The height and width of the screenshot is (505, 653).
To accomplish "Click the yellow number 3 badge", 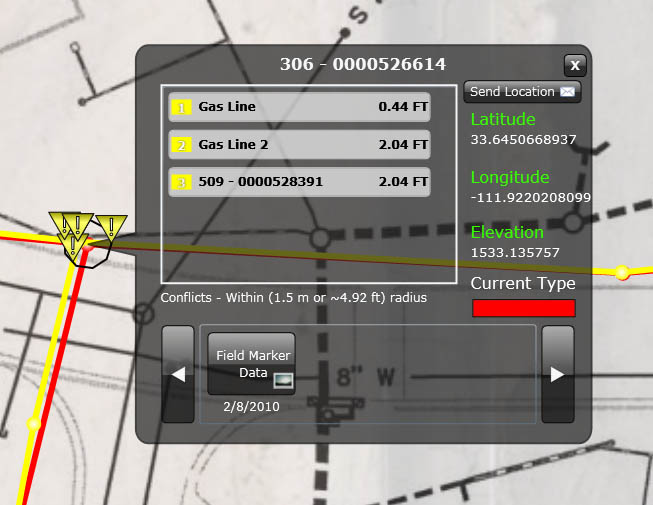I will click(182, 182).
